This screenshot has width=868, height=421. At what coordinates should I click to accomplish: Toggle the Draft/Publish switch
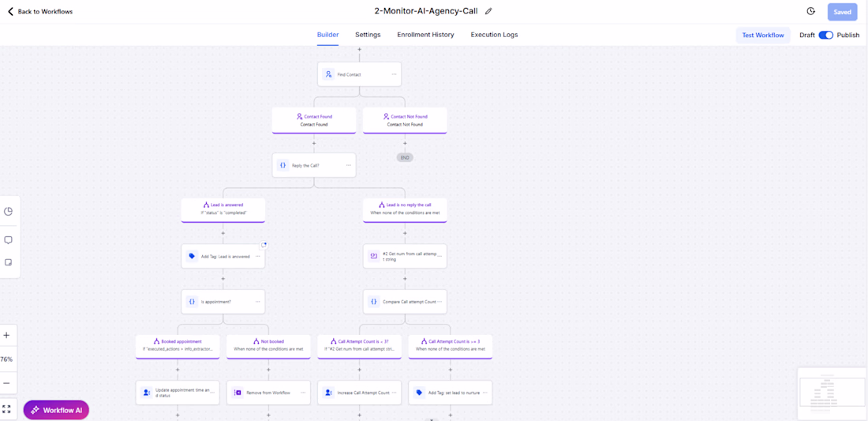pyautogui.click(x=825, y=35)
